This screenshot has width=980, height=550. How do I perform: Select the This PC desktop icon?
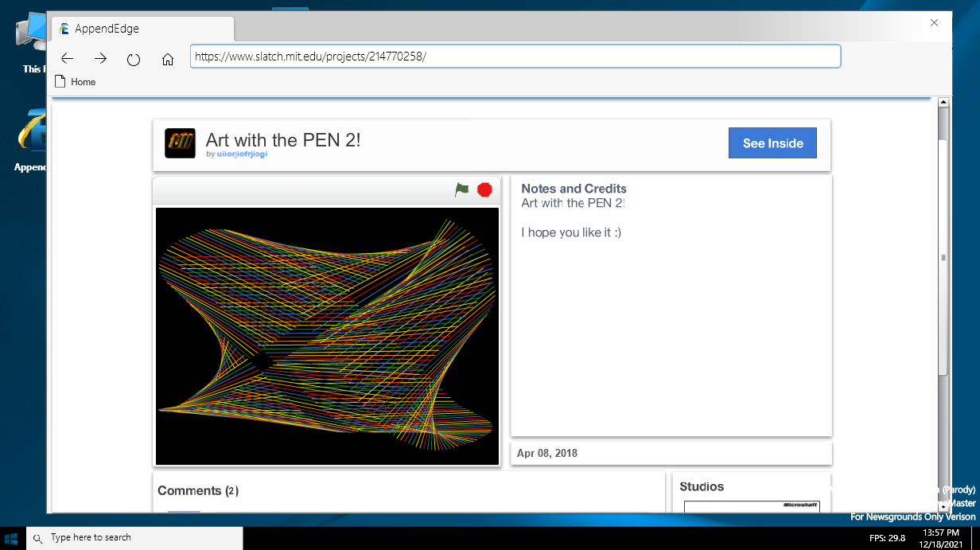(x=32, y=44)
